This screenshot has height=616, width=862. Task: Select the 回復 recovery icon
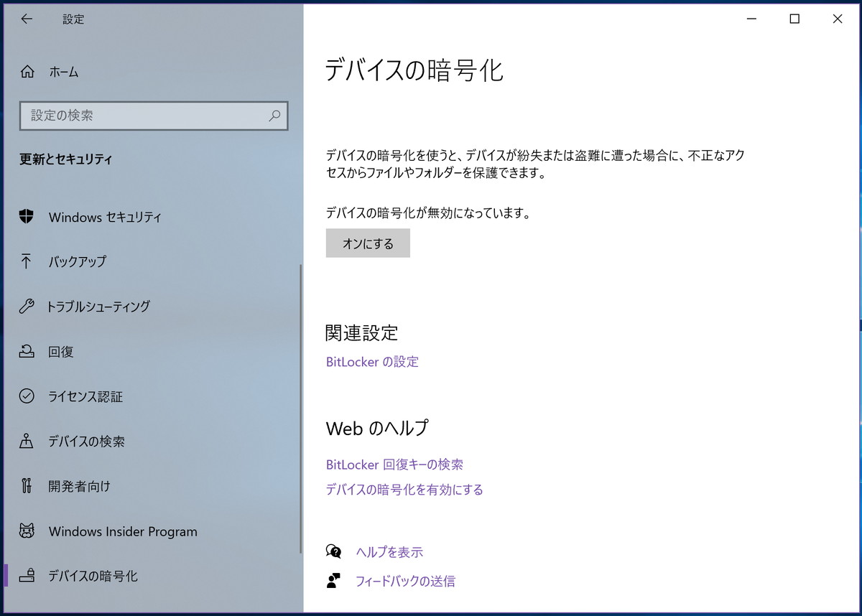pos(27,352)
